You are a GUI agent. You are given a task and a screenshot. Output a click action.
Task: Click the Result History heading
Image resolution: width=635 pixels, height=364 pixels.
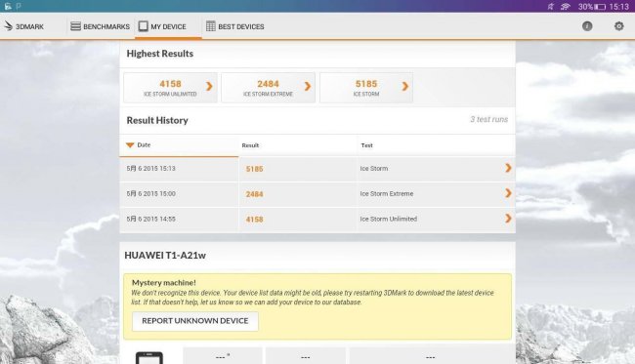tap(157, 120)
